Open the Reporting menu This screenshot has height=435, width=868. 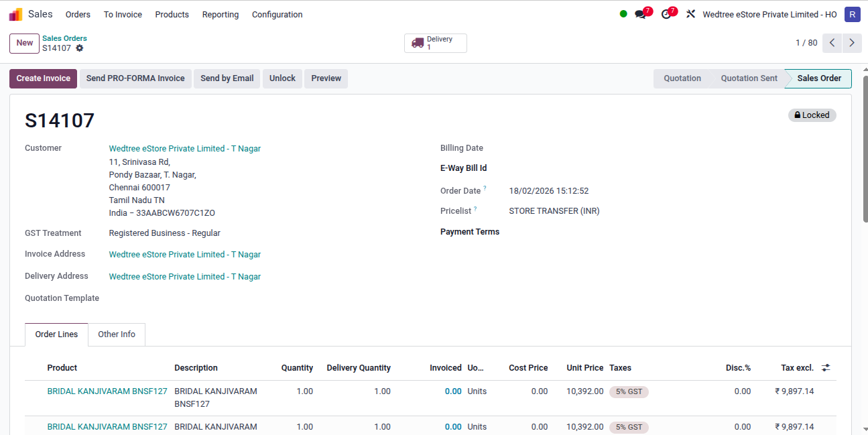point(221,14)
